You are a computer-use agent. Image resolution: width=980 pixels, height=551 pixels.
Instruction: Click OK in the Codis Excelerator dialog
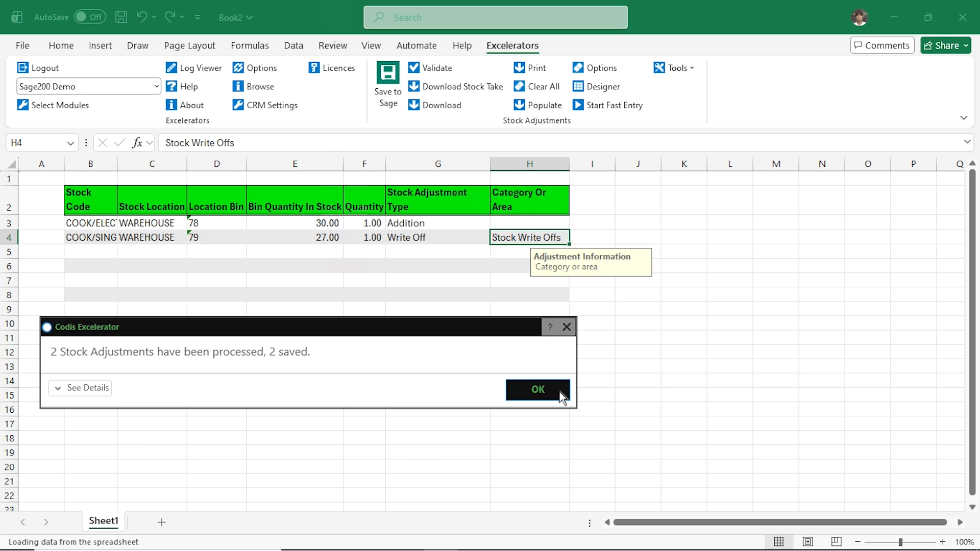point(537,389)
